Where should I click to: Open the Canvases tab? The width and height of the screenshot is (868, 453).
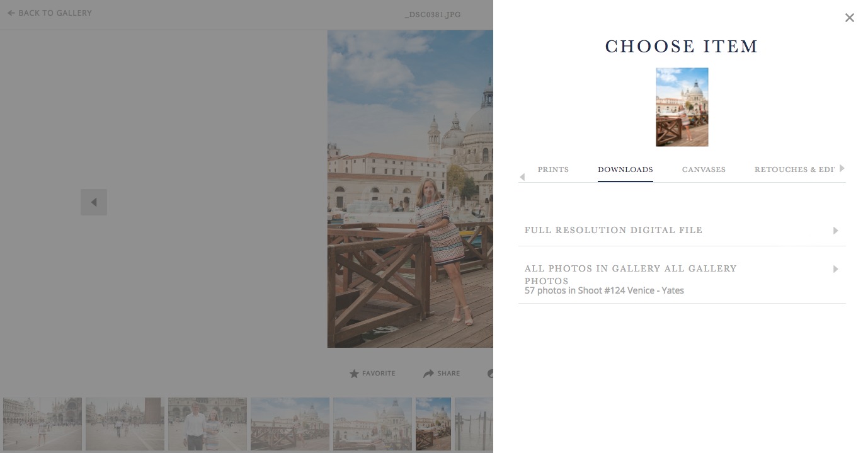[704, 169]
